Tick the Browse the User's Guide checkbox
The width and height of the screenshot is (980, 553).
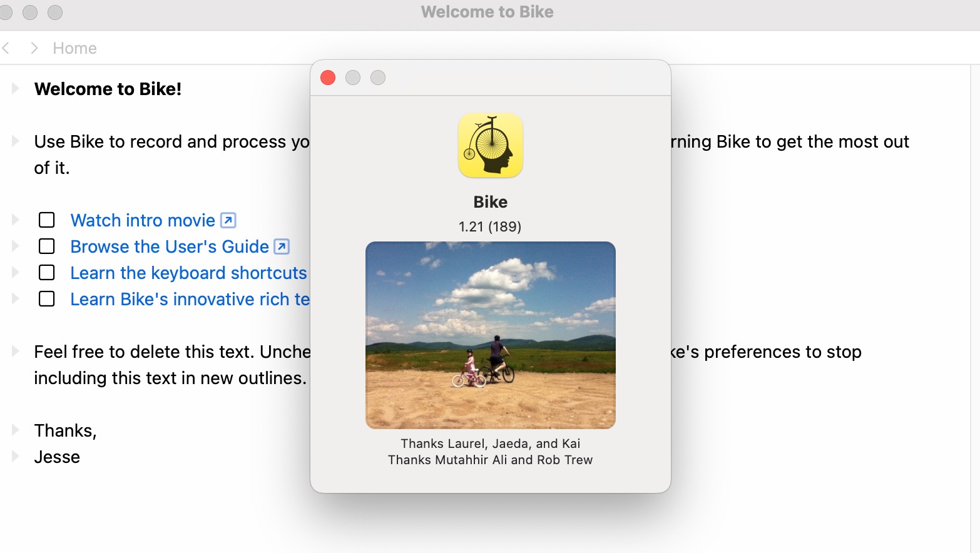[47, 246]
